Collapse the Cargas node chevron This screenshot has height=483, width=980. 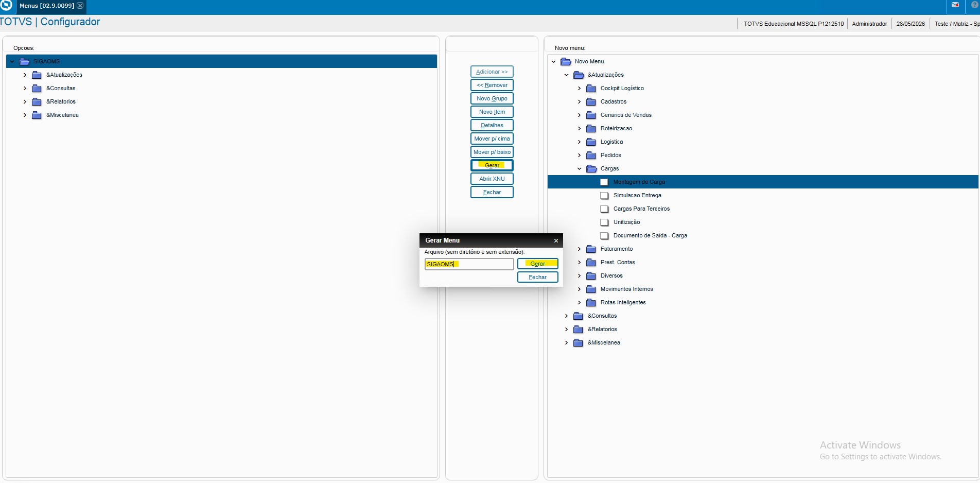[579, 168]
